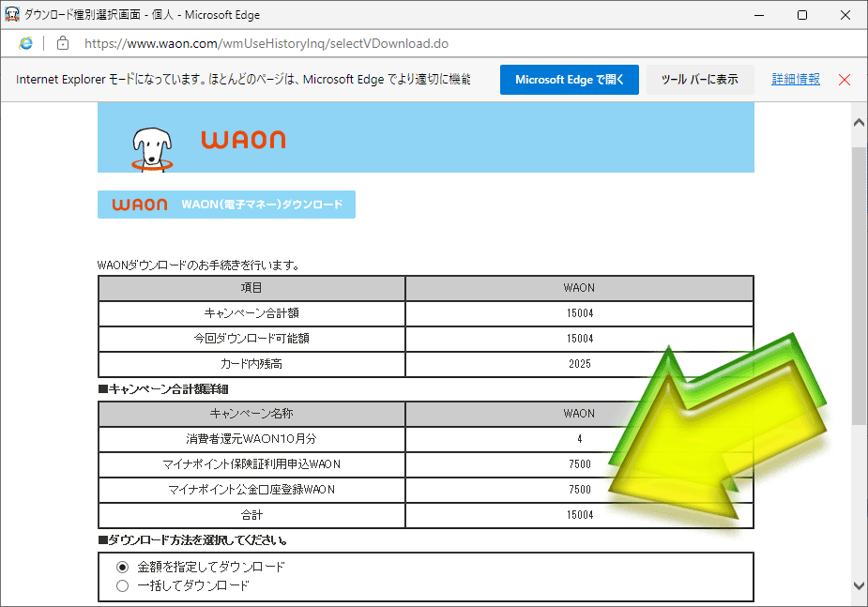Viewport: 868px width, 607px height.
Task: Select 金額を指定してダウンロード radio button
Action: (x=122, y=568)
